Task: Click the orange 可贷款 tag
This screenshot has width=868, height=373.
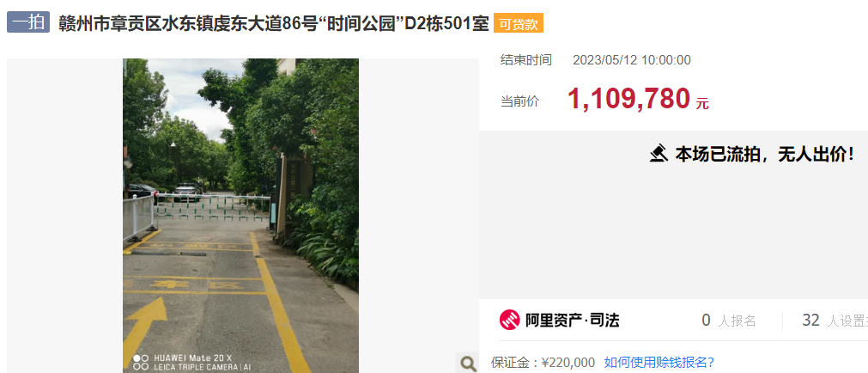Action: click(x=519, y=24)
